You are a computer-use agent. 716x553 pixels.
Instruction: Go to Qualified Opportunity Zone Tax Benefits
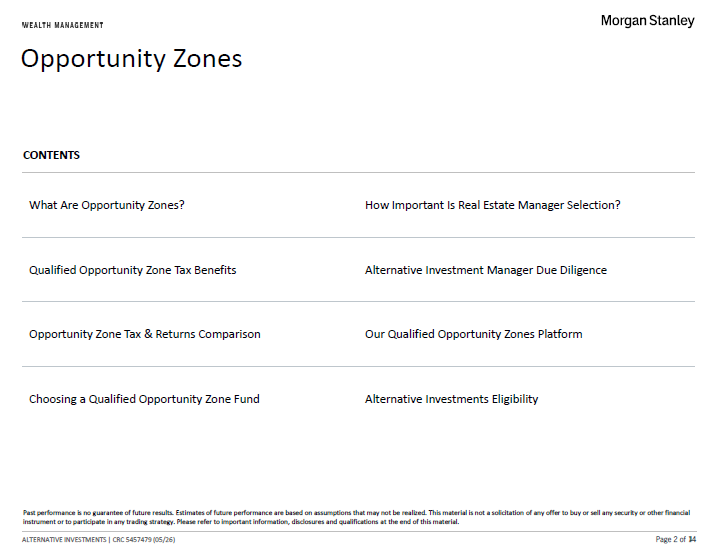(x=132, y=270)
